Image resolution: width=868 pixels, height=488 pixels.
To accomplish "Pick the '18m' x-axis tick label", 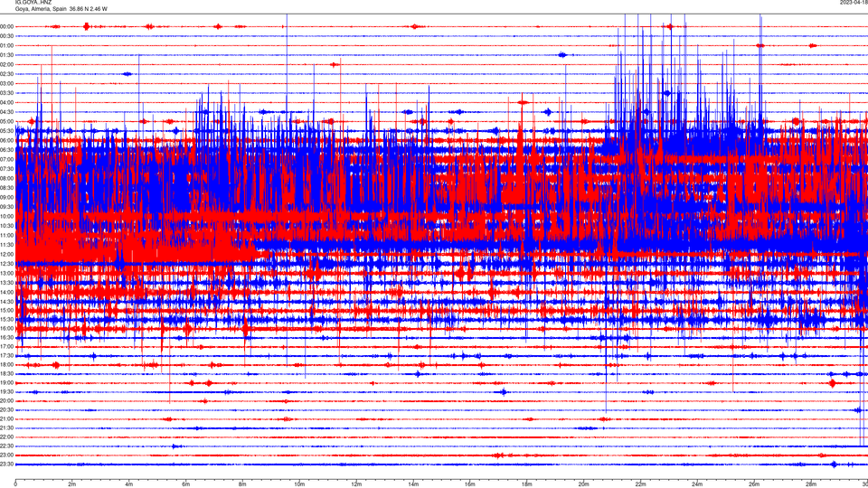I will coord(526,484).
